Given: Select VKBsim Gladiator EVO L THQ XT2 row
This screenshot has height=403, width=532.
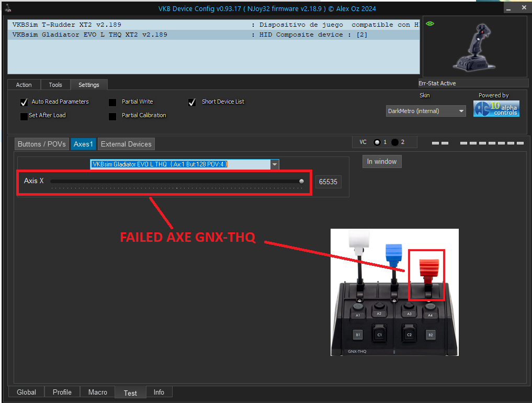Looking at the screenshot, I should click(213, 35).
